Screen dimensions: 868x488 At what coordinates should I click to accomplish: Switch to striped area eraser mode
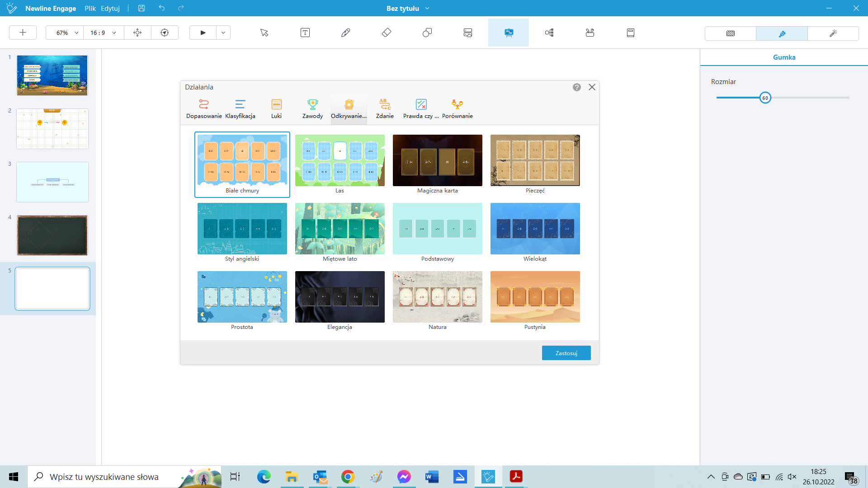tap(730, 33)
